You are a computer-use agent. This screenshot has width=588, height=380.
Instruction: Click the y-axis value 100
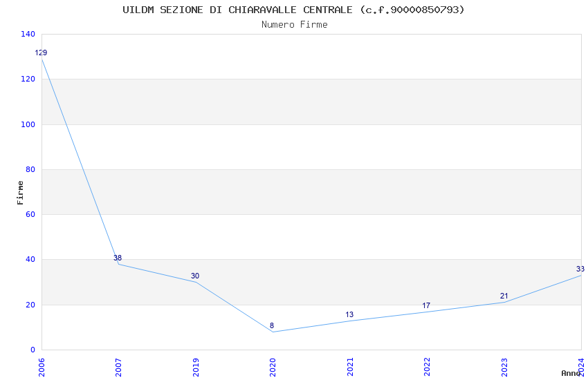coord(28,124)
